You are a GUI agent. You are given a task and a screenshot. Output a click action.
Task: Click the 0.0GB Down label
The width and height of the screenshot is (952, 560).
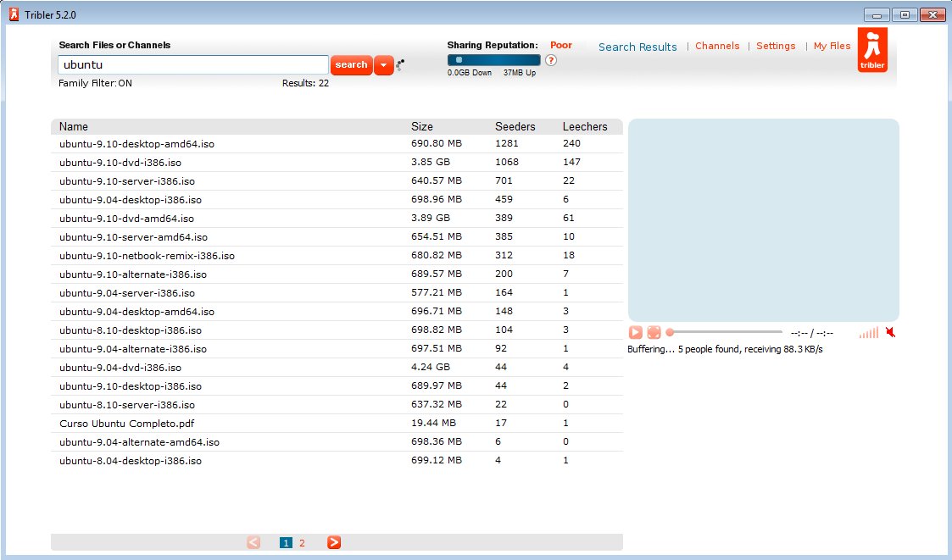[470, 73]
